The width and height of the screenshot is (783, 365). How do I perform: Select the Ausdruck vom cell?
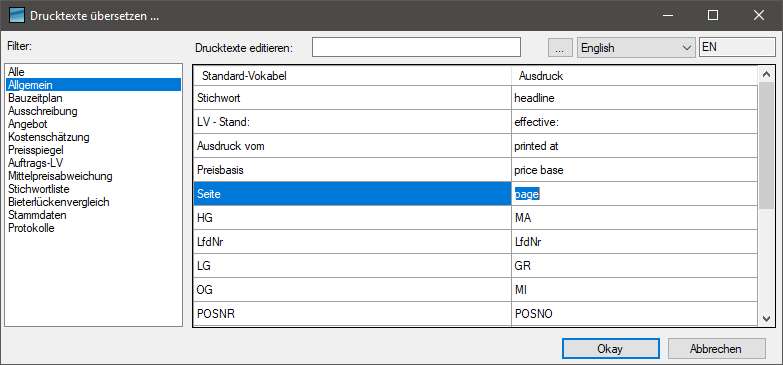(x=353, y=146)
